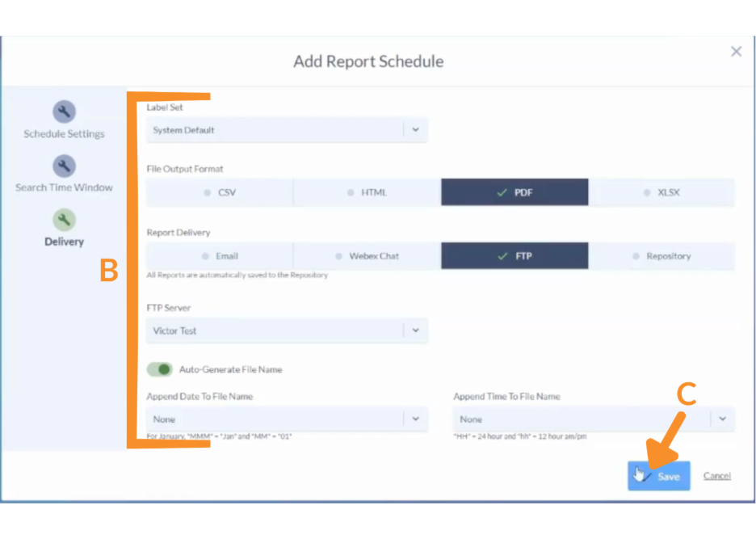Expand Append Time To File Name dropdown

722,419
